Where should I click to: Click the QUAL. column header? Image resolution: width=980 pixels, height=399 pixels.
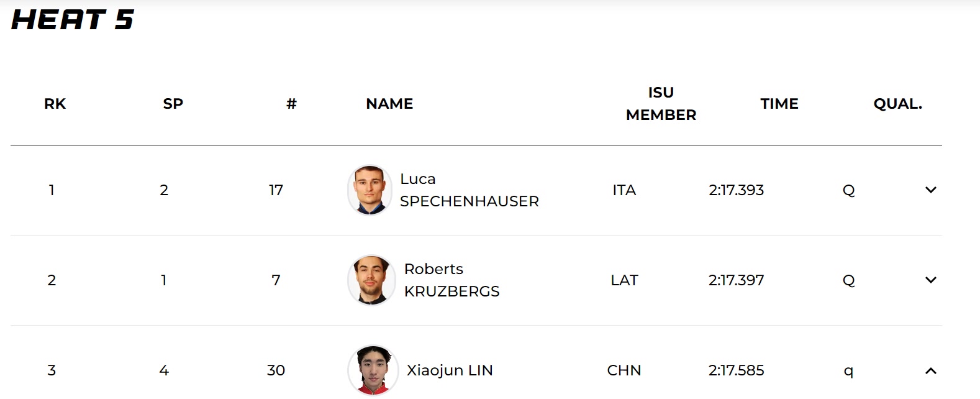click(897, 104)
